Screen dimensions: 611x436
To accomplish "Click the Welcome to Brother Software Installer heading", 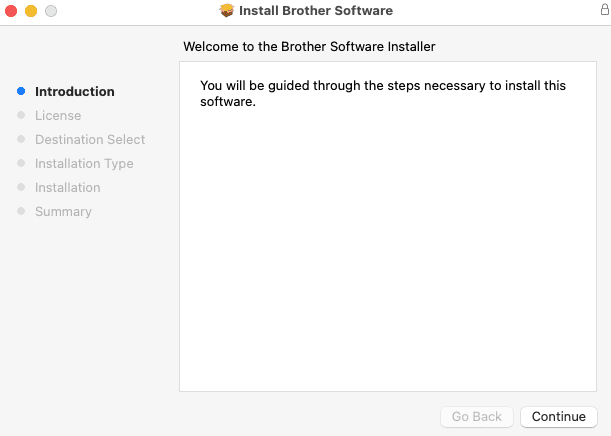I will pyautogui.click(x=310, y=47).
